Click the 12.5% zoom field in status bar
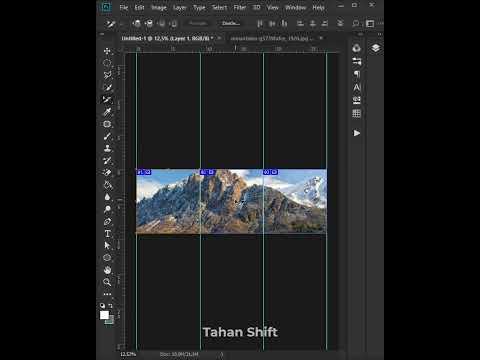 [x=128, y=354]
